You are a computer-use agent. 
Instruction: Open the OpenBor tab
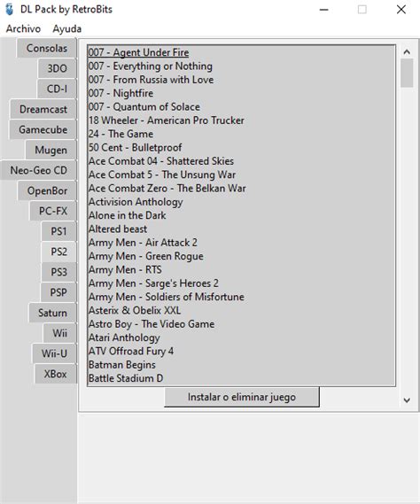[x=47, y=190]
